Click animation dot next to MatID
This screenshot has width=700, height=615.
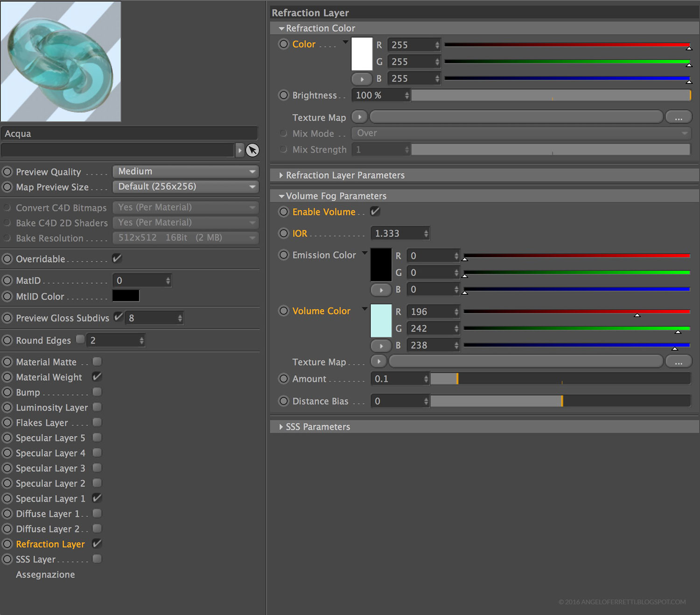pyautogui.click(x=7, y=280)
